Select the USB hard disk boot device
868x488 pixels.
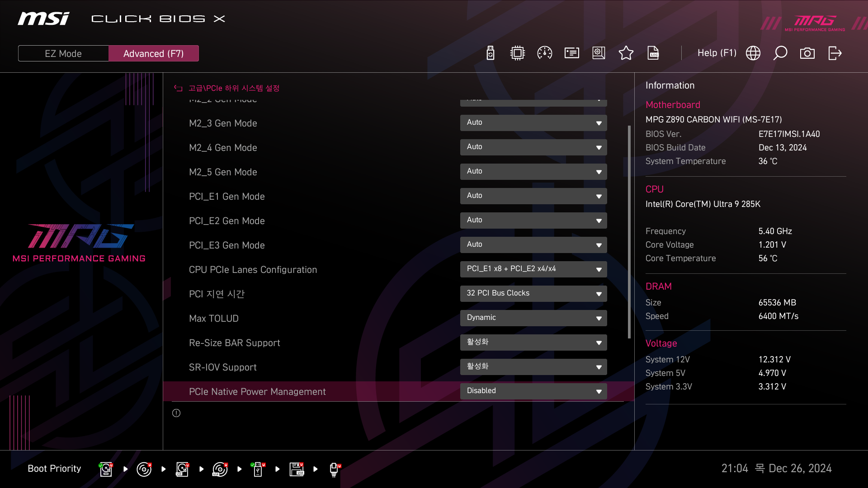[182, 469]
